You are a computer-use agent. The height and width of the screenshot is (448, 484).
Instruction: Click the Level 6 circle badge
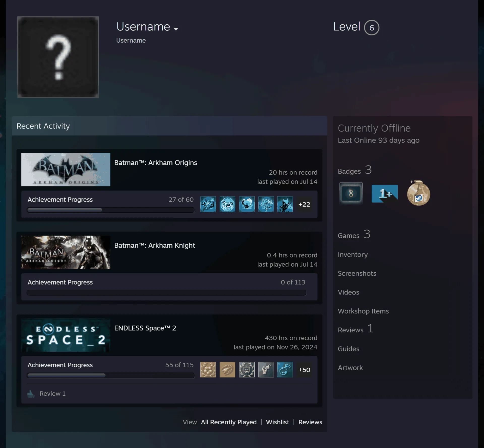[371, 27]
